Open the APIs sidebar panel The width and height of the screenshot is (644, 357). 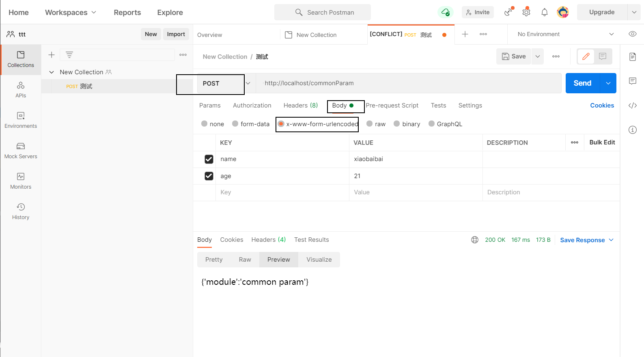click(21, 90)
